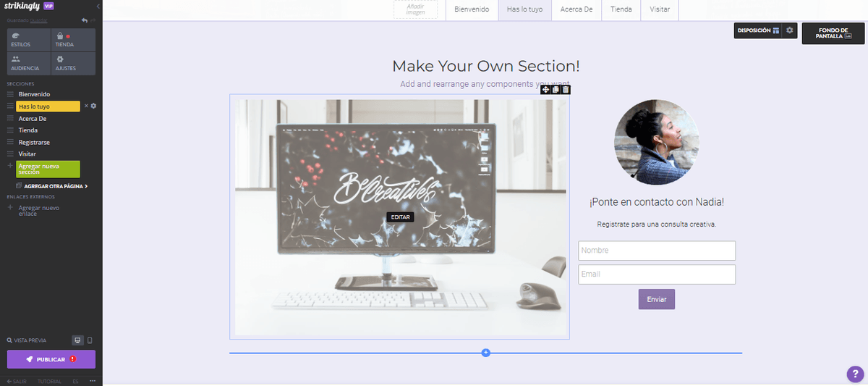The image size is (868, 386).
Task: Click Fondo de Pantalla background button
Action: 833,33
